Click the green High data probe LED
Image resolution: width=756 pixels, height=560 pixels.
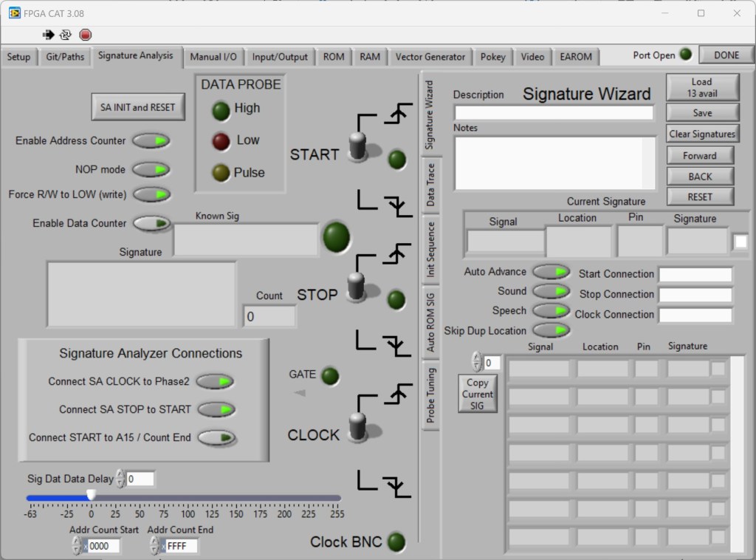pyautogui.click(x=221, y=111)
